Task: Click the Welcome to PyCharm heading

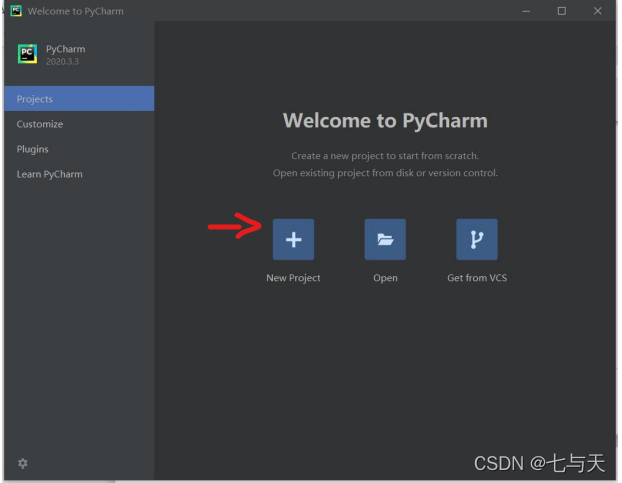Action: pyautogui.click(x=385, y=121)
